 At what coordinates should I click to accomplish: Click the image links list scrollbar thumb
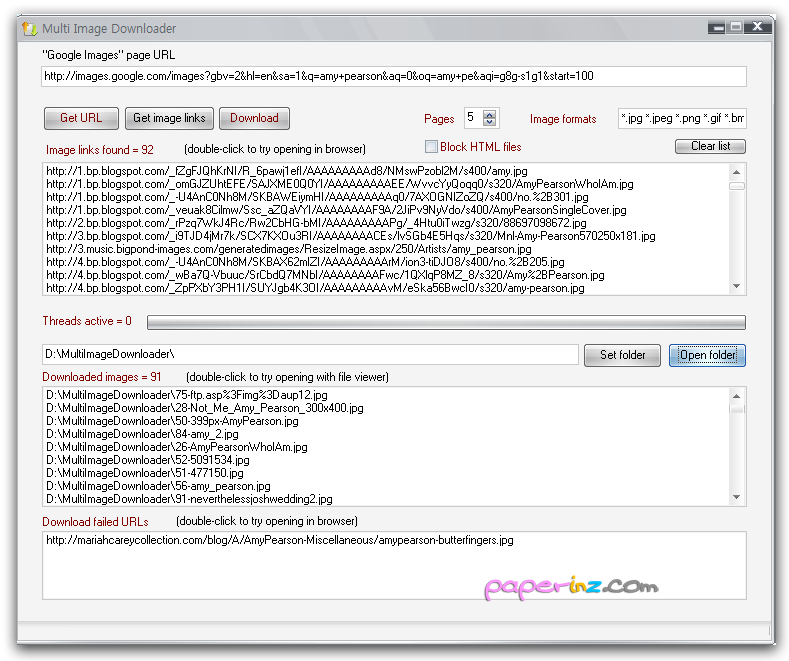coord(737,186)
